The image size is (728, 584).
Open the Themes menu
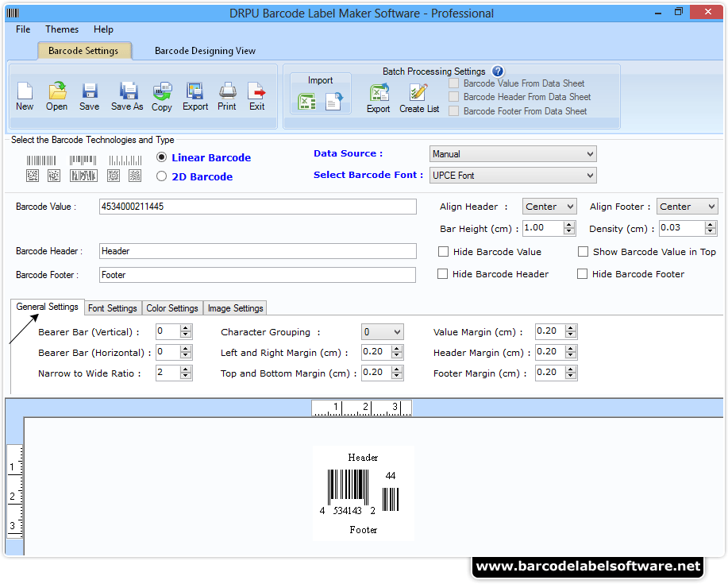[61, 29]
